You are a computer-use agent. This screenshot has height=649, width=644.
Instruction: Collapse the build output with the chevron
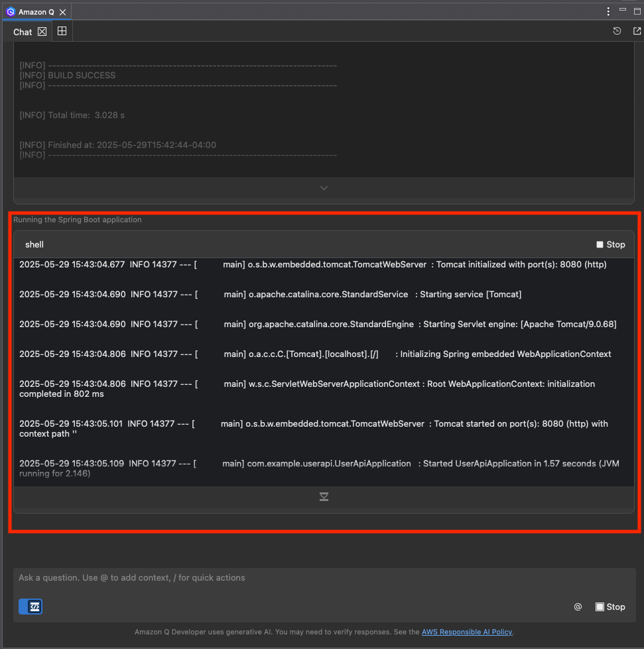pyautogui.click(x=324, y=188)
